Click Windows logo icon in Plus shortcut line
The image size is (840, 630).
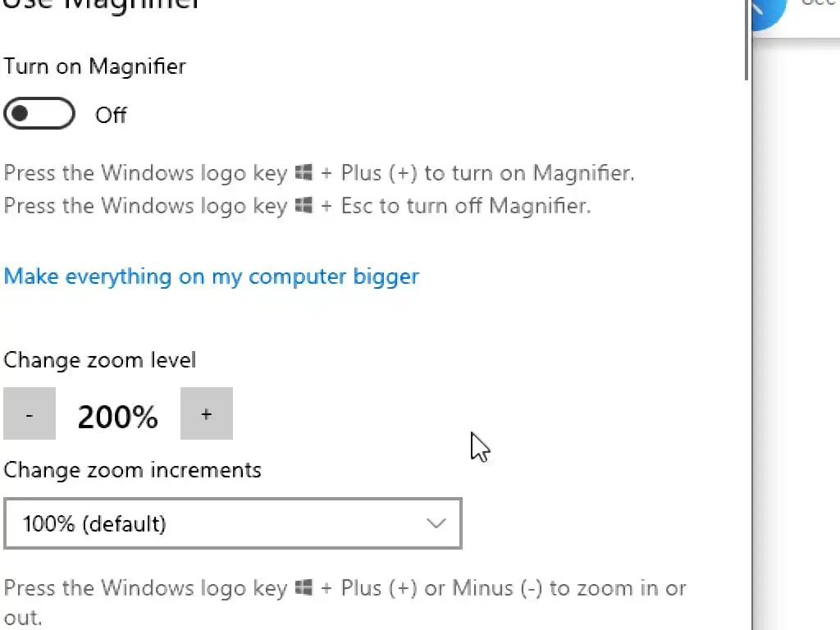pos(304,173)
